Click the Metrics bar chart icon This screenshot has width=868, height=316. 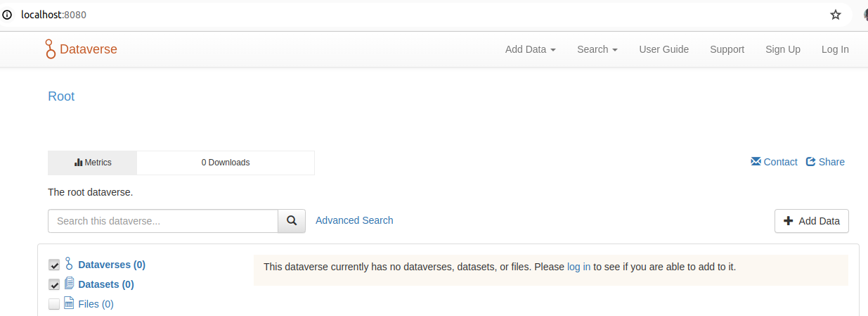pyautogui.click(x=79, y=163)
